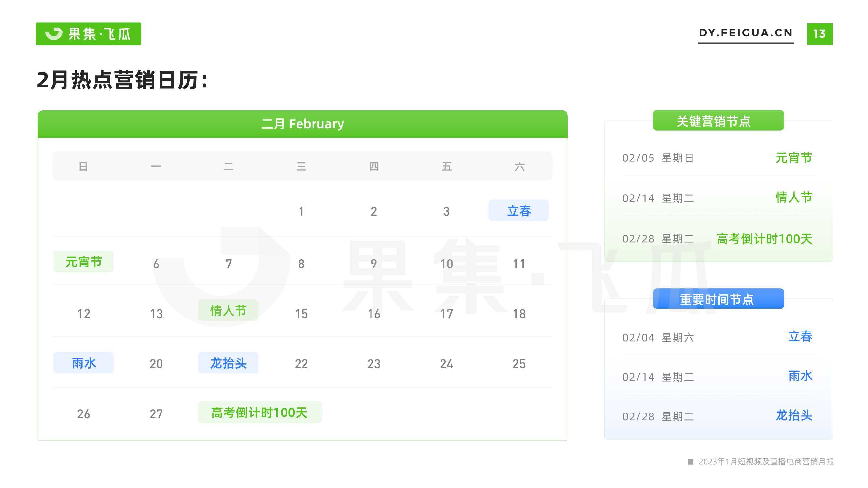Click 龙抬头 in the important dates list
868x488 pixels.
point(794,415)
